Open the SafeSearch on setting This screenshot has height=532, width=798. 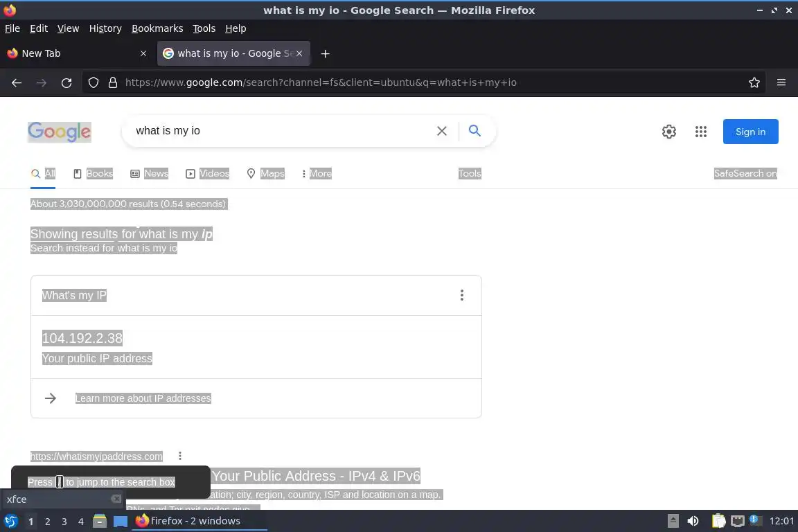tap(745, 174)
